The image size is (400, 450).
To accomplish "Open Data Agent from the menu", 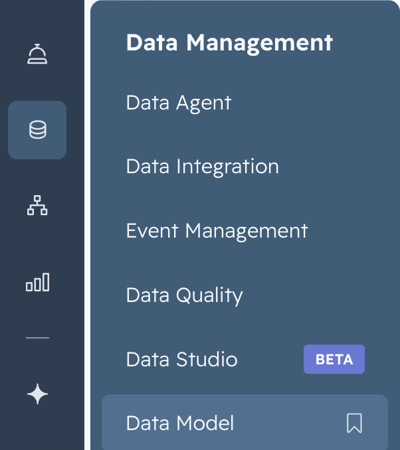I will [178, 103].
